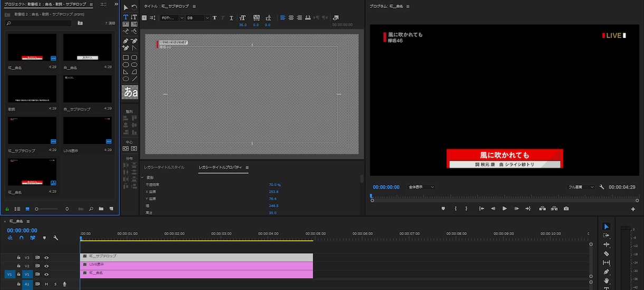Center-align the title text
This screenshot has height=290, width=644.
291,17
